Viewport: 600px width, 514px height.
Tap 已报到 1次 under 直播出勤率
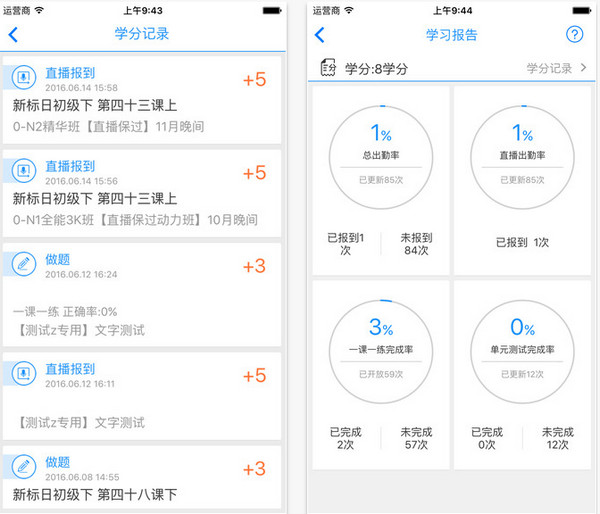click(522, 242)
